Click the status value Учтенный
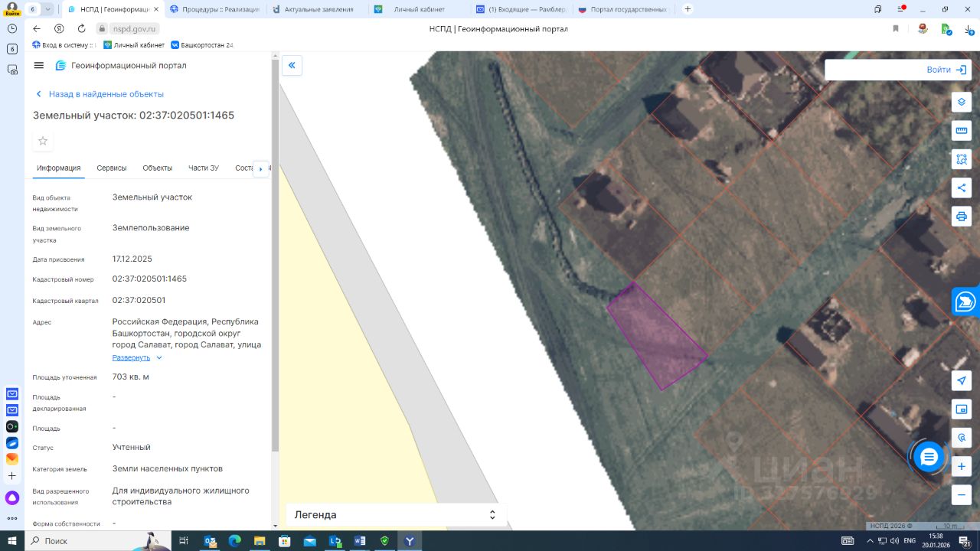The width and height of the screenshot is (980, 551). pos(132,447)
